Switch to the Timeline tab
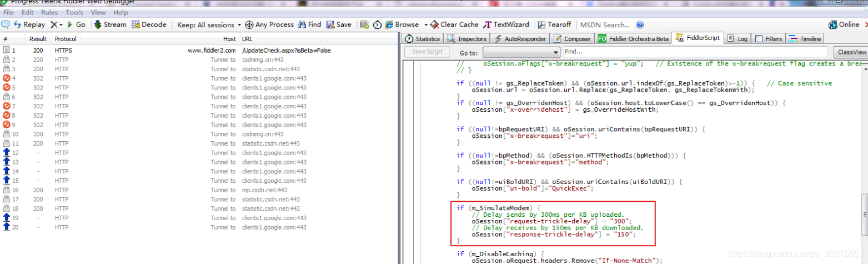 (x=805, y=39)
